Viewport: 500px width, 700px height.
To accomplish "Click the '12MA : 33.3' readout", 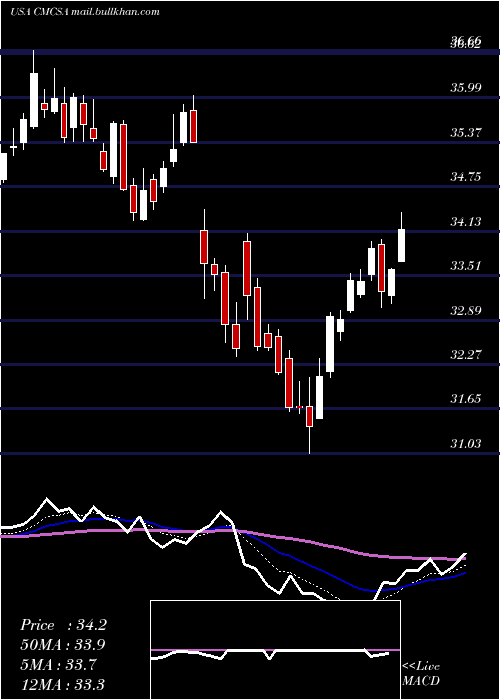I will click(x=63, y=684).
